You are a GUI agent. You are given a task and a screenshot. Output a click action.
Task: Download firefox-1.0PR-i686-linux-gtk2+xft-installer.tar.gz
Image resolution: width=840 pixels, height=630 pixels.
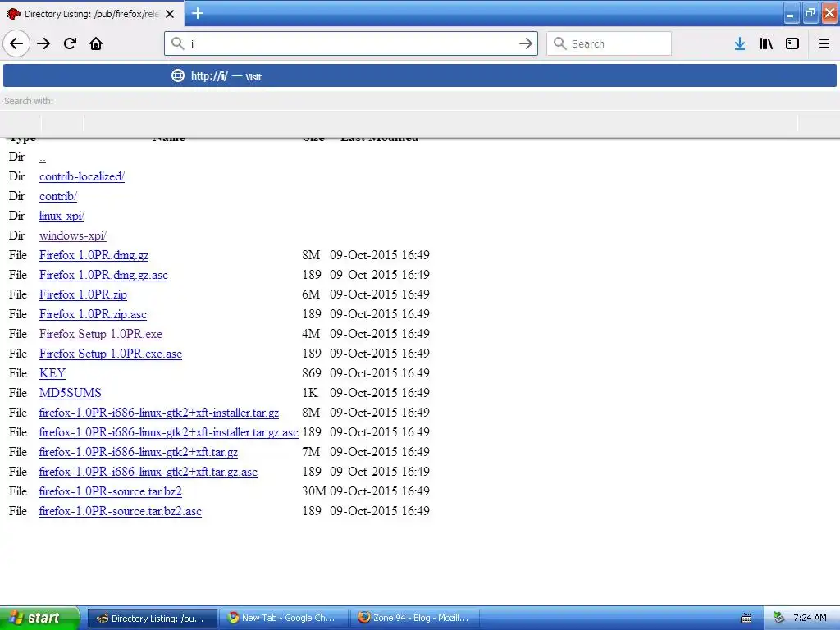tap(159, 413)
